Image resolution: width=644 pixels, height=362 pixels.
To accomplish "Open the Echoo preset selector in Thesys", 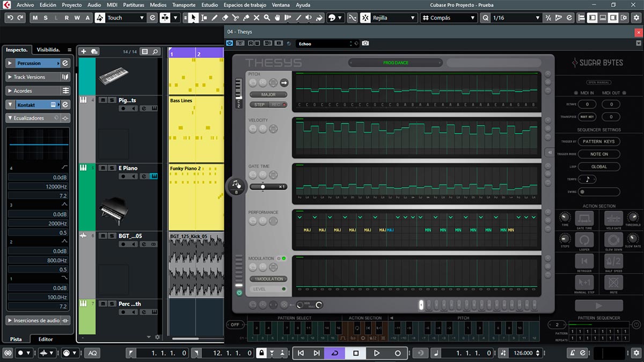I will [x=327, y=43].
